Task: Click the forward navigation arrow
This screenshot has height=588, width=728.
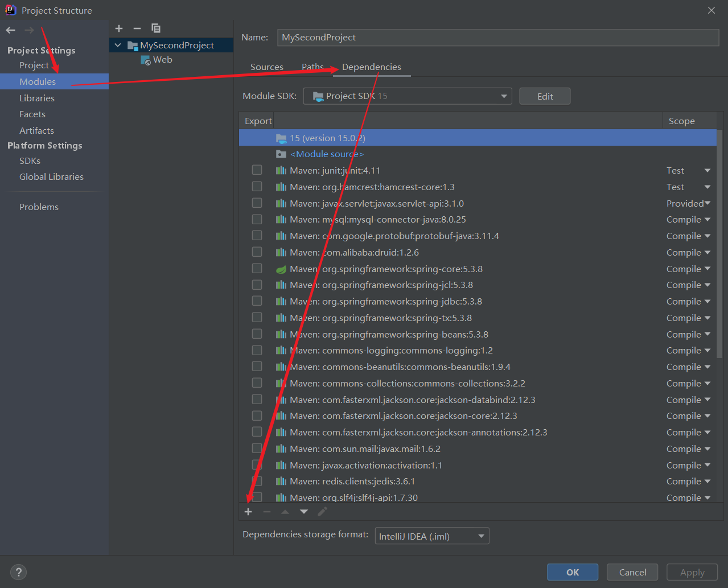Action: (29, 30)
